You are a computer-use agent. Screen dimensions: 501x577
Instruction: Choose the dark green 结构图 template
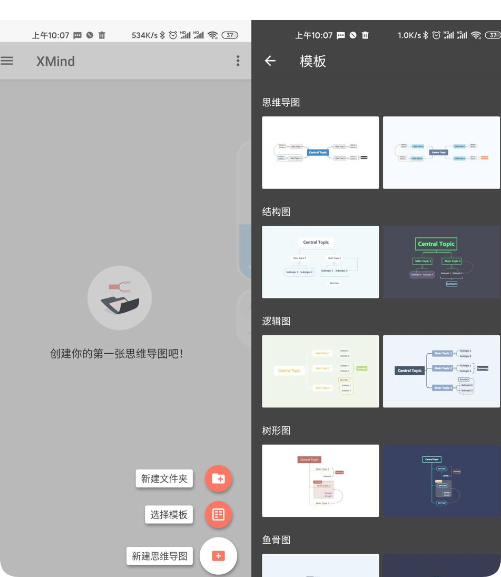point(441,262)
